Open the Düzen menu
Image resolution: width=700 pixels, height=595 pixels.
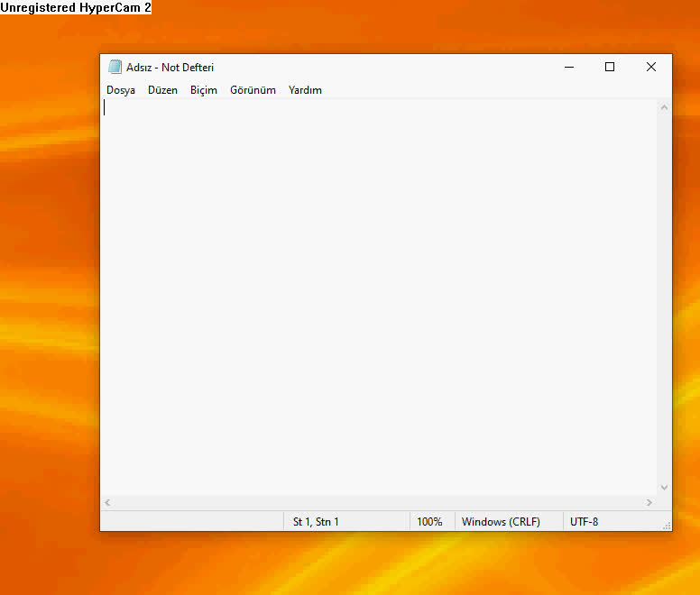[162, 90]
